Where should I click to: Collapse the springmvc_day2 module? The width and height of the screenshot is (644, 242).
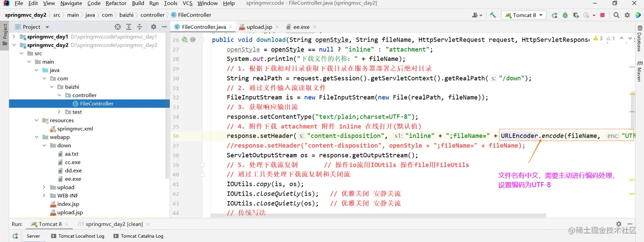tap(14, 45)
